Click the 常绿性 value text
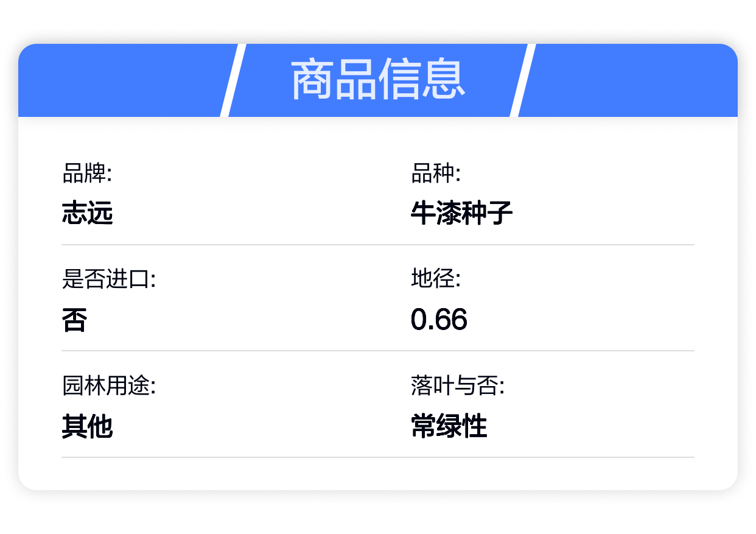Image resolution: width=756 pixels, height=534 pixels. coord(449,426)
